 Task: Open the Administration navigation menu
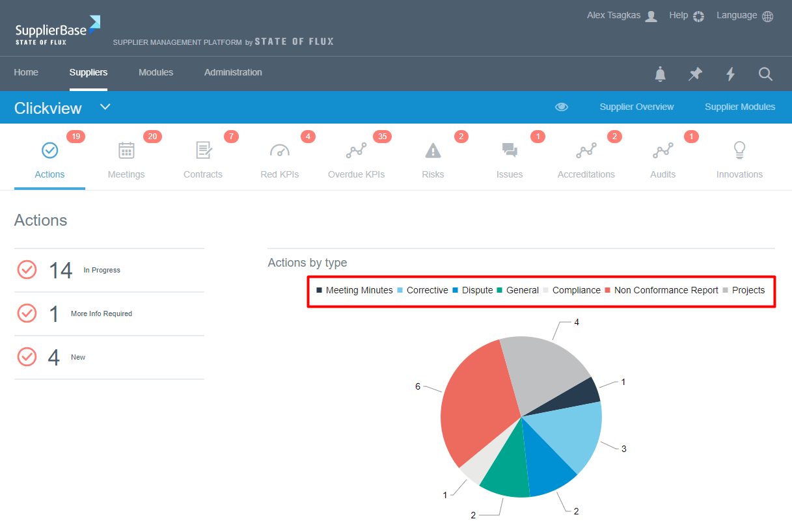point(233,72)
